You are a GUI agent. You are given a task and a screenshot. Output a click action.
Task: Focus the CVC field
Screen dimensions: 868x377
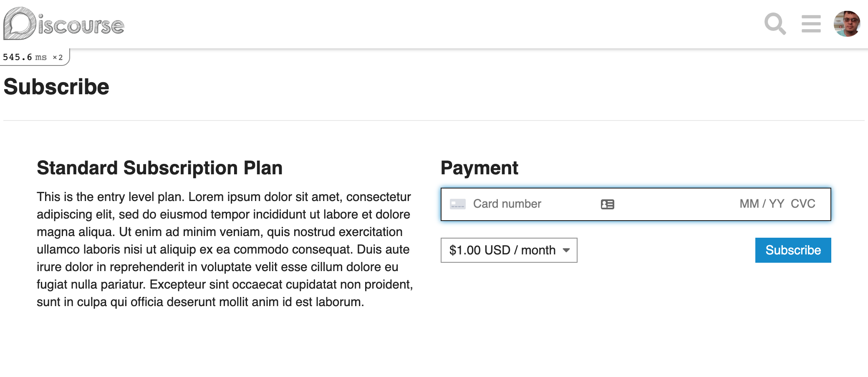(803, 204)
